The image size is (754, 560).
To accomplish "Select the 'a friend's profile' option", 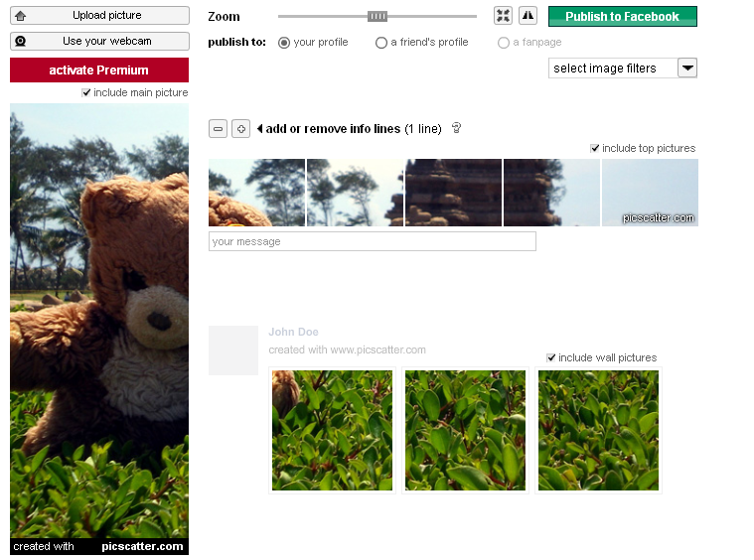I will (x=381, y=43).
